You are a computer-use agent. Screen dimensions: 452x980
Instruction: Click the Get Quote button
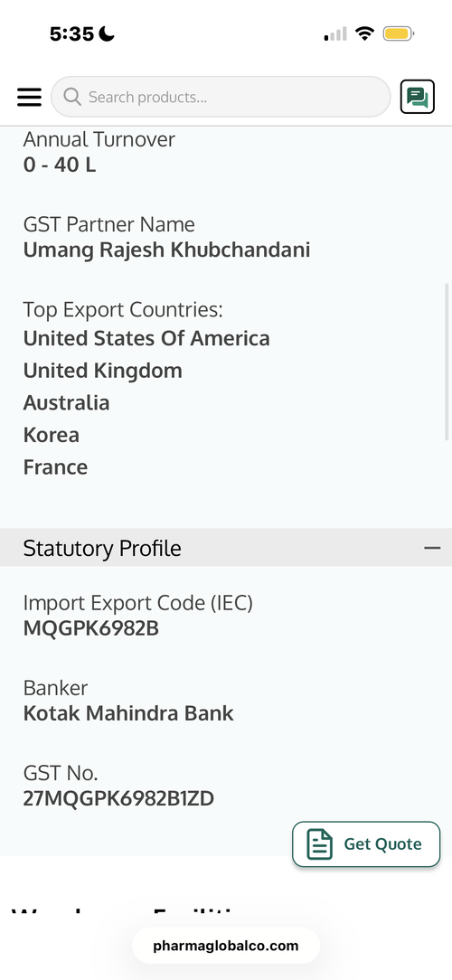(366, 843)
